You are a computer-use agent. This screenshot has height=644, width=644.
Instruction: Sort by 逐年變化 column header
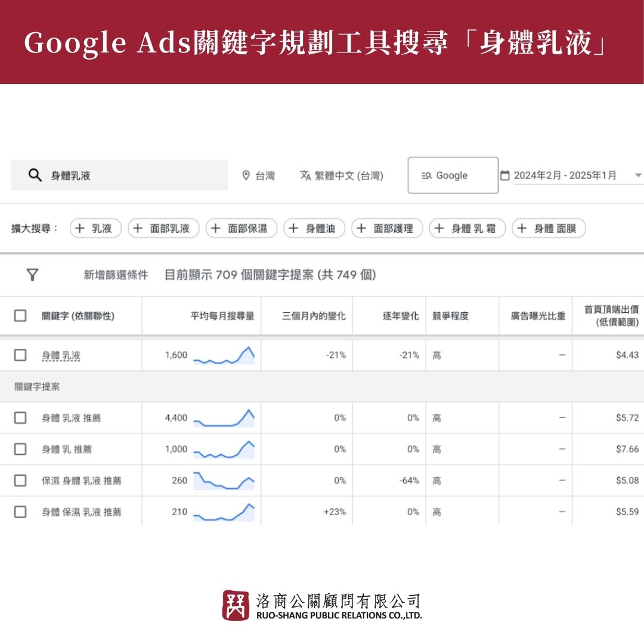click(x=401, y=316)
